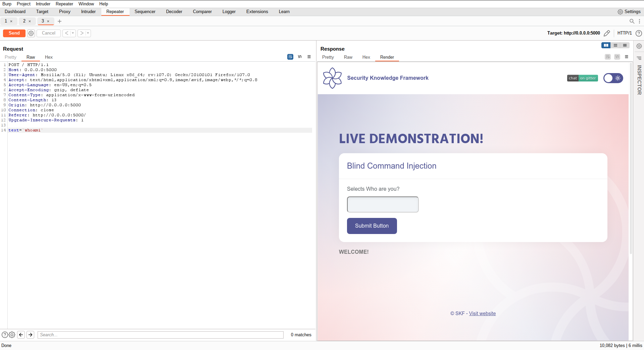This screenshot has width=644, height=350.
Task: Open the Project menu
Action: pyautogui.click(x=23, y=4)
